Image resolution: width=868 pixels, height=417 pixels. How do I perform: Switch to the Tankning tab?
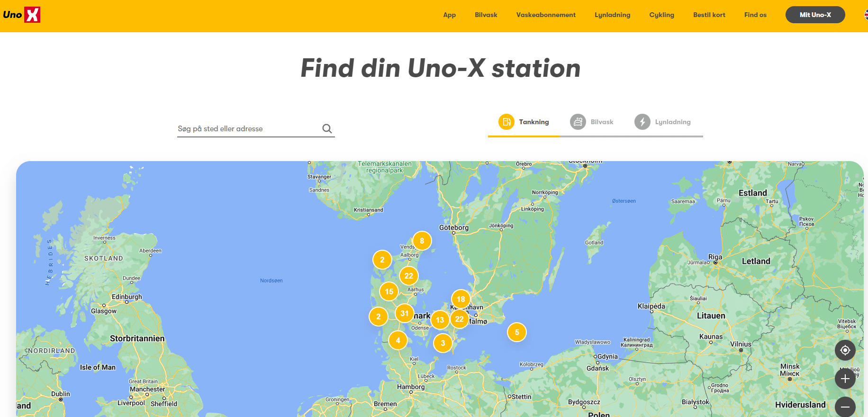tap(524, 122)
